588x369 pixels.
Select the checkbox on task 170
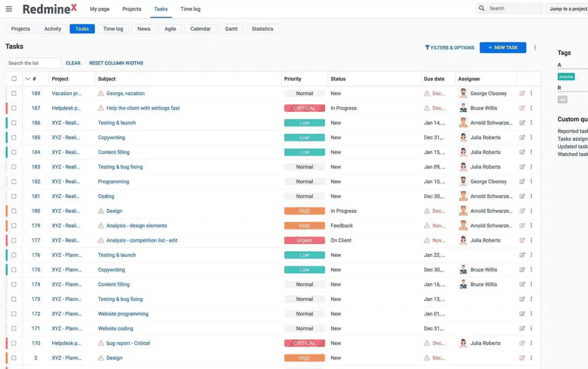(14, 343)
